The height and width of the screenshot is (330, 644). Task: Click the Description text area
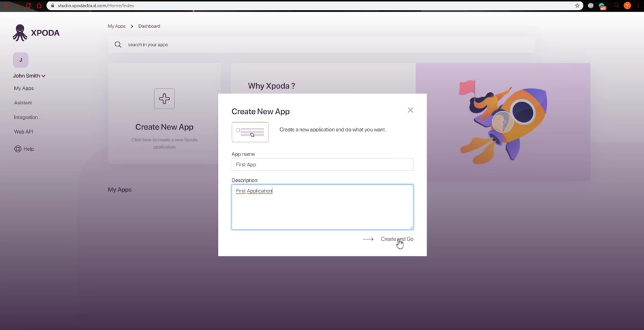click(322, 207)
